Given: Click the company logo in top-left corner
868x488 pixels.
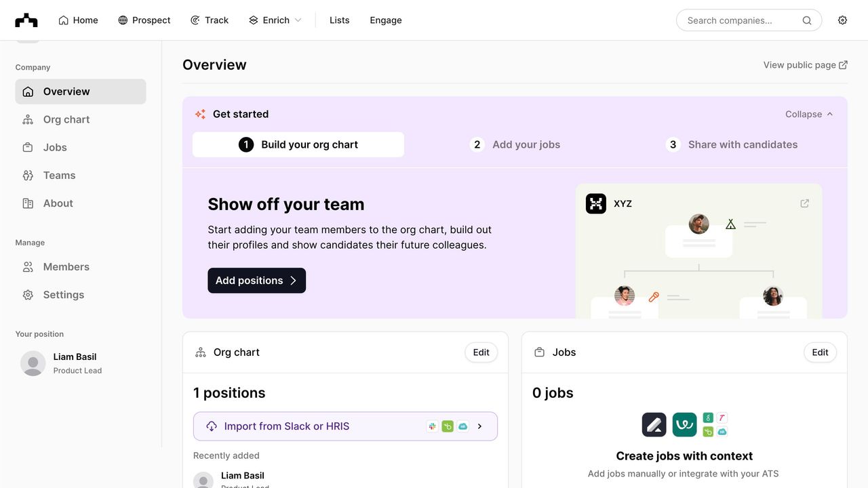Looking at the screenshot, I should tap(26, 20).
